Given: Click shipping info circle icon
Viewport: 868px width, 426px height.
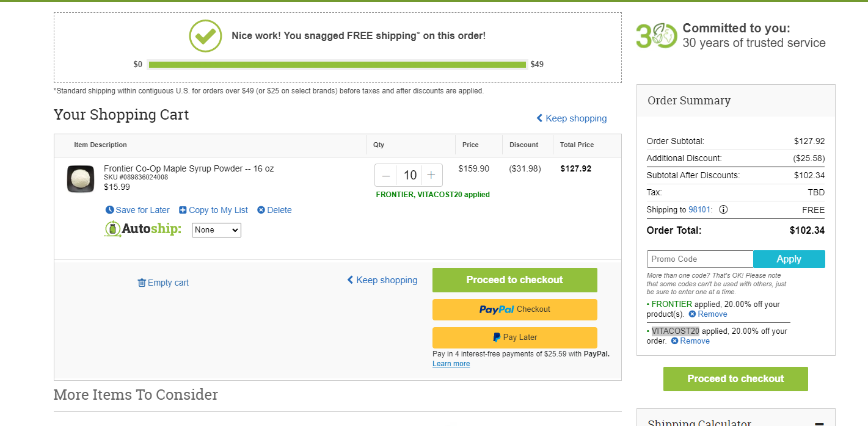Looking at the screenshot, I should coord(723,209).
